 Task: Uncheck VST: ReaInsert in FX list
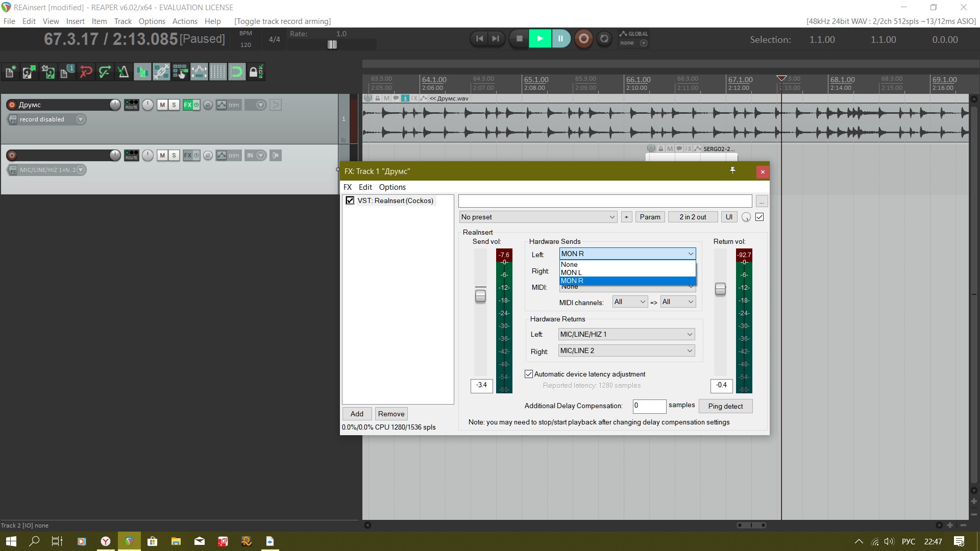tap(350, 201)
